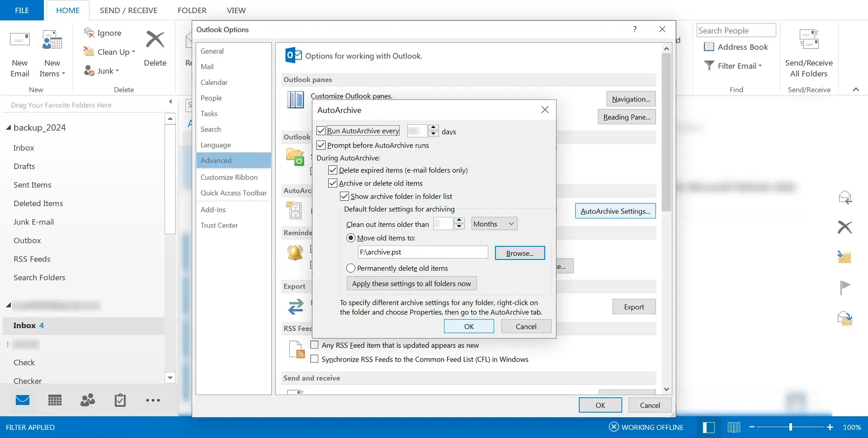The image size is (868, 438).
Task: Toggle Archive or delete old items
Action: pyautogui.click(x=333, y=183)
